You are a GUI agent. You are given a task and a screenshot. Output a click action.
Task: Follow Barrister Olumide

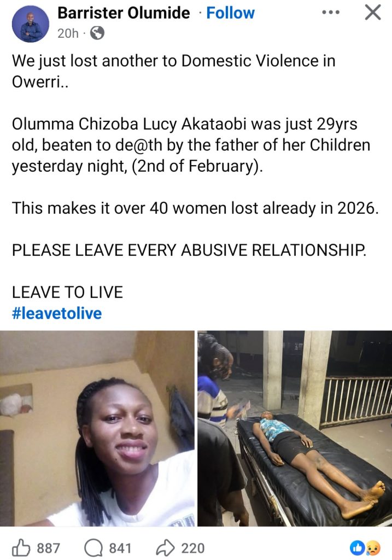[230, 13]
